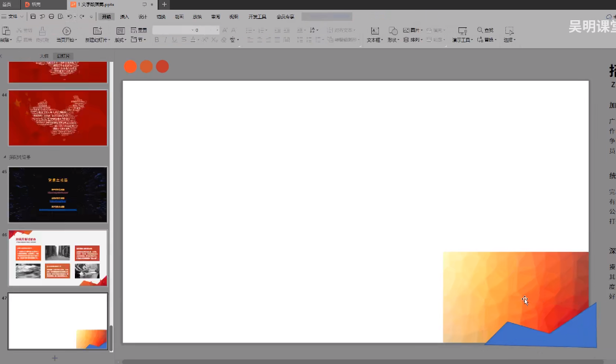
Task: Align the text right
Action: 268,40
